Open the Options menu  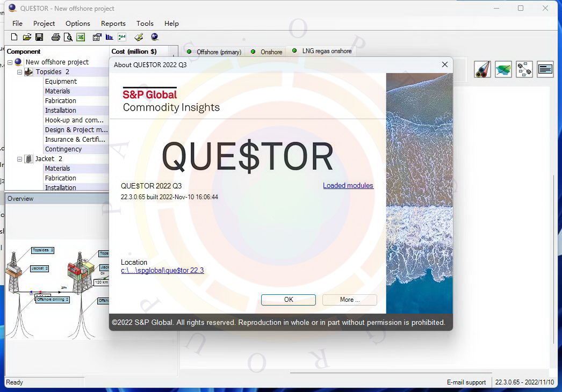point(78,23)
